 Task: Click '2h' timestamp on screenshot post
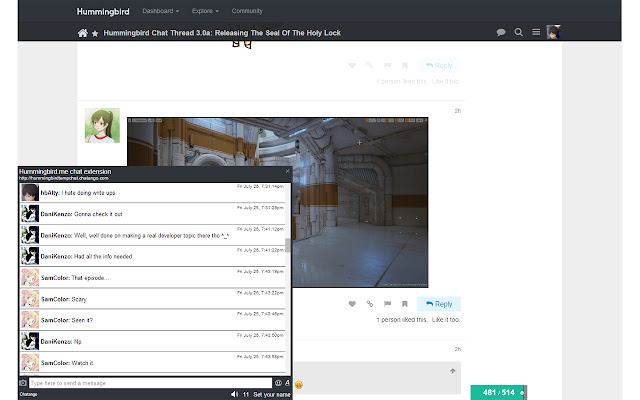click(458, 111)
